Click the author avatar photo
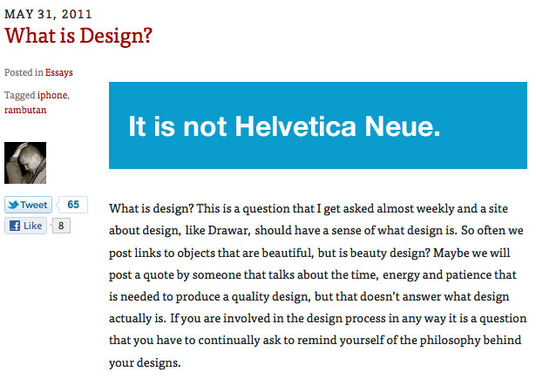 click(x=25, y=163)
